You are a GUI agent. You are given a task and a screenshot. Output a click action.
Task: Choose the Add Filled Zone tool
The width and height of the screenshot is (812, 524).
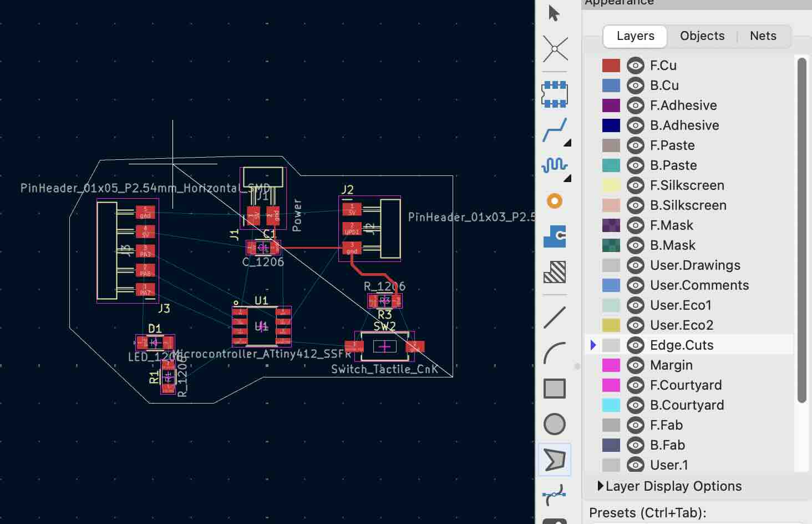[x=555, y=236]
